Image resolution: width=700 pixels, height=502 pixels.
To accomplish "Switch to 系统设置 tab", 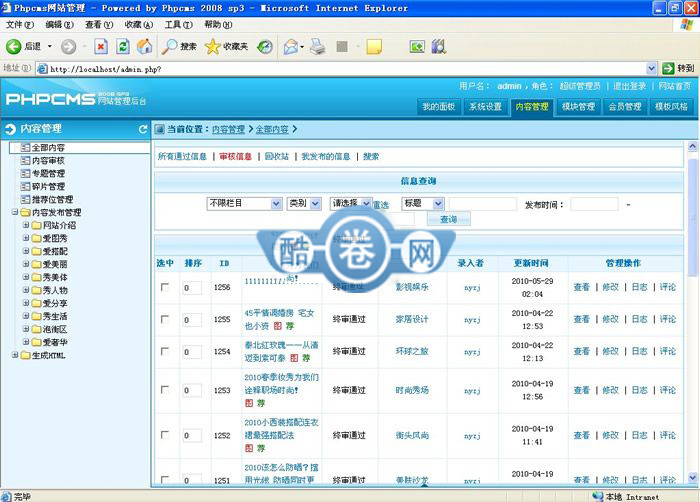I will point(485,107).
